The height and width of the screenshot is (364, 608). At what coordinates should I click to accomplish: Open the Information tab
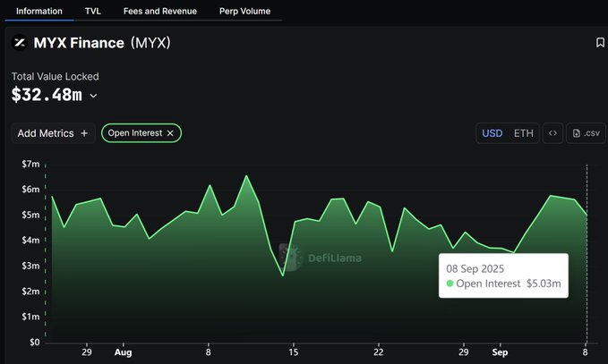coord(39,12)
